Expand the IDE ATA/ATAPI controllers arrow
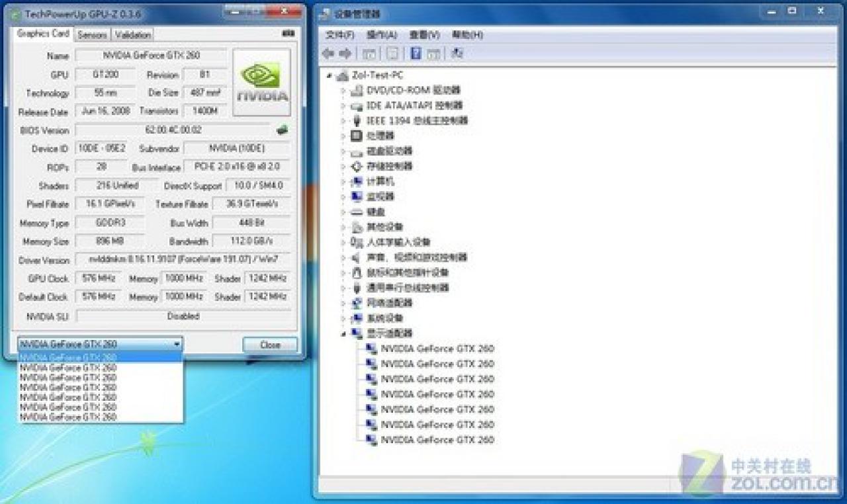Image resolution: width=847 pixels, height=504 pixels. click(343, 105)
